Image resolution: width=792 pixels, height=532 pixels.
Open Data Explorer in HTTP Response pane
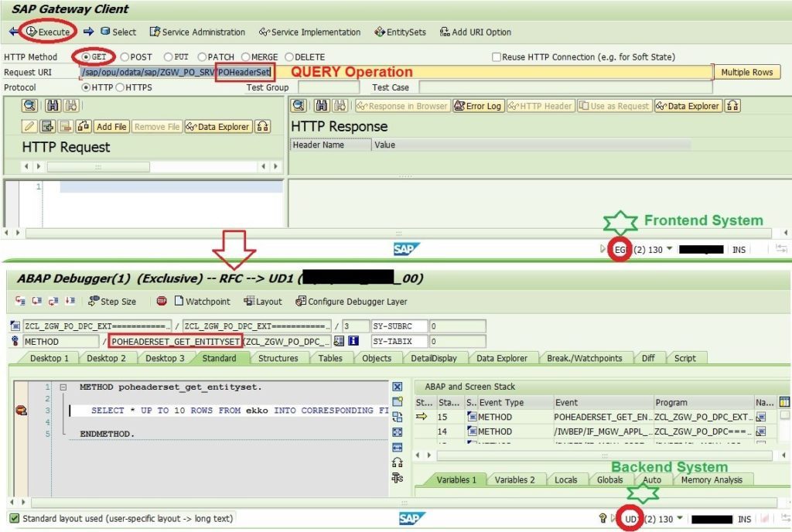[x=688, y=106]
